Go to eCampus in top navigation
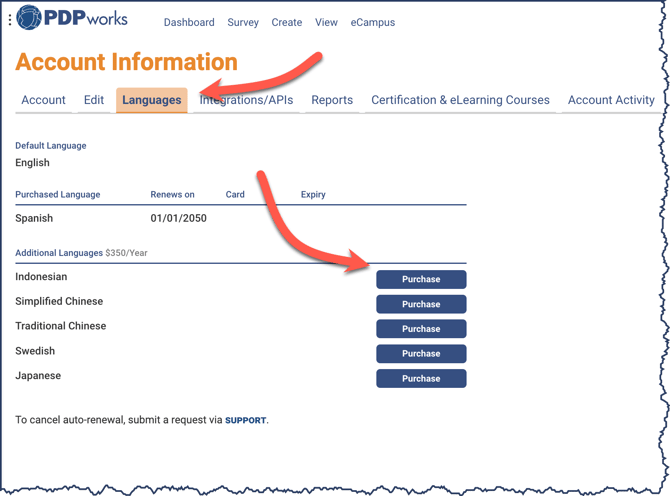Viewport: 670px width, 496px height. click(x=373, y=22)
